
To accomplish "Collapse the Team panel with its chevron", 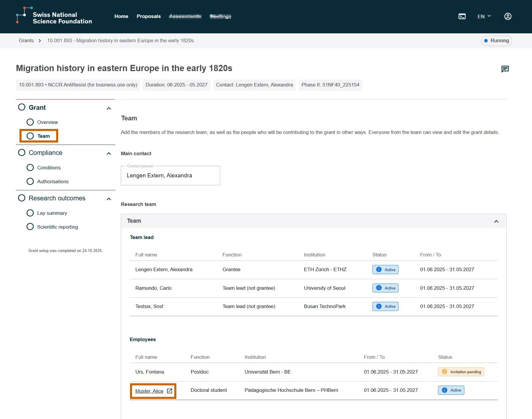I will pos(496,221).
